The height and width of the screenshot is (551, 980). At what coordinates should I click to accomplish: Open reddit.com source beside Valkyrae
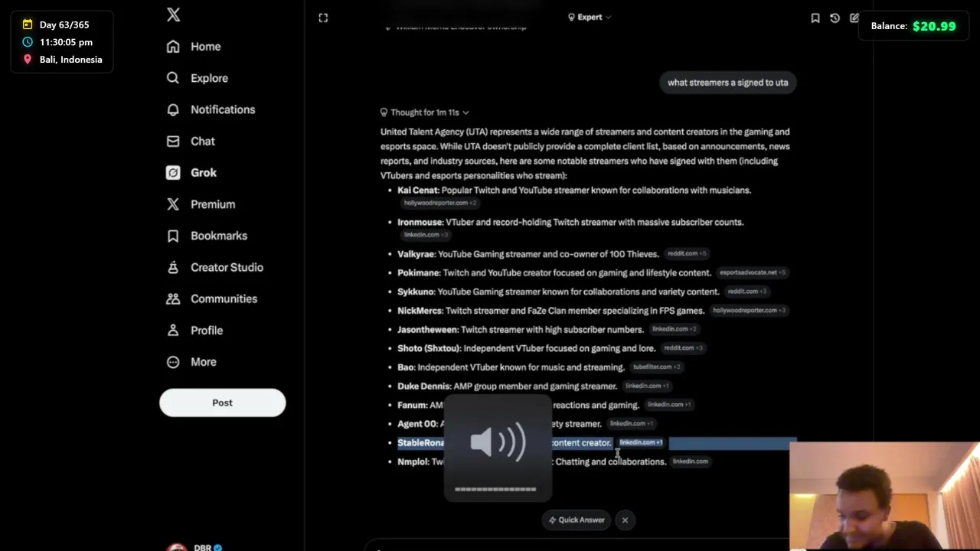687,253
